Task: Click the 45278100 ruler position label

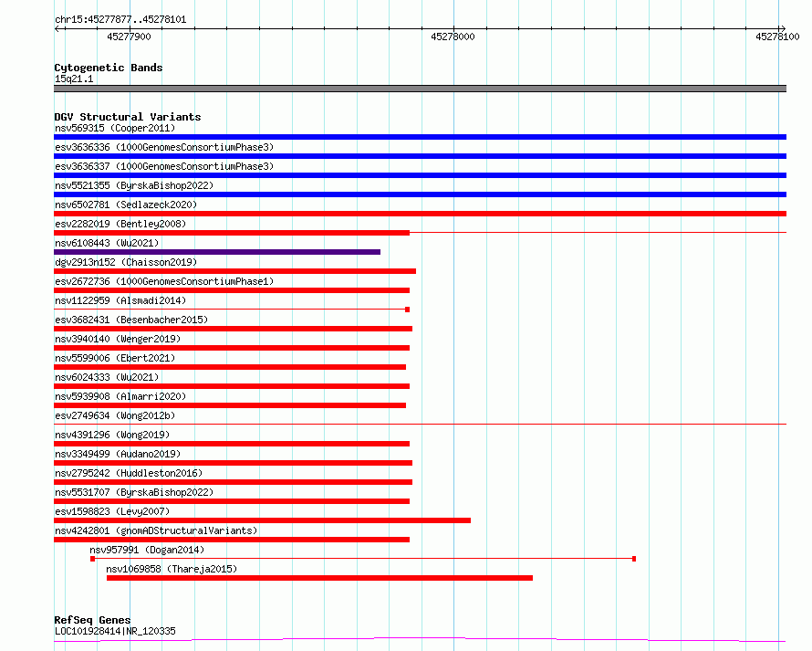Action: coord(777,37)
